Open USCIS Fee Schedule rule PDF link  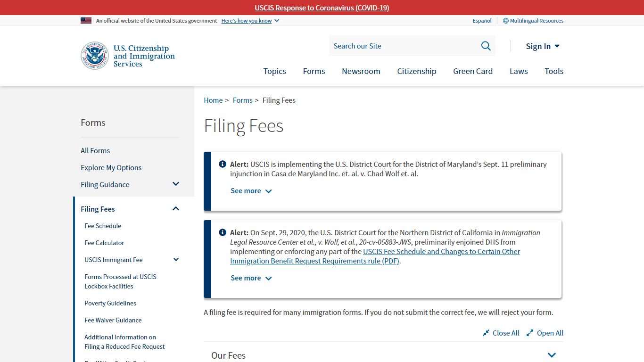[375, 256]
